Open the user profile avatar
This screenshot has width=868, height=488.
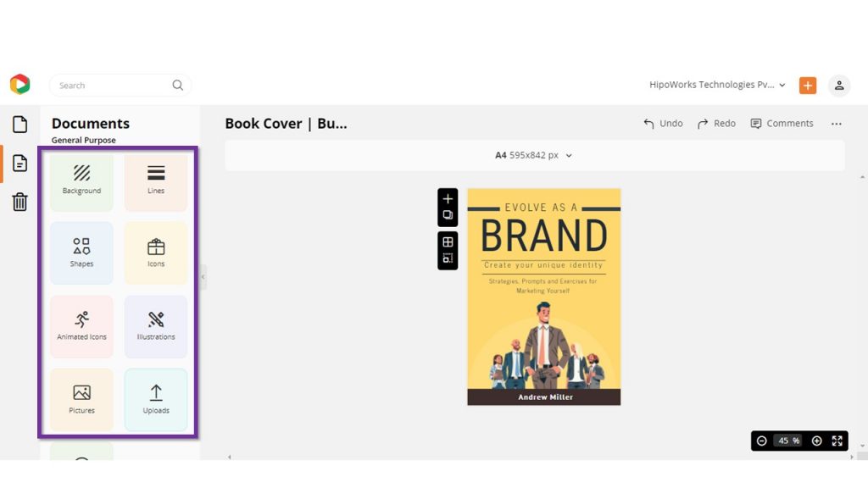coord(838,86)
